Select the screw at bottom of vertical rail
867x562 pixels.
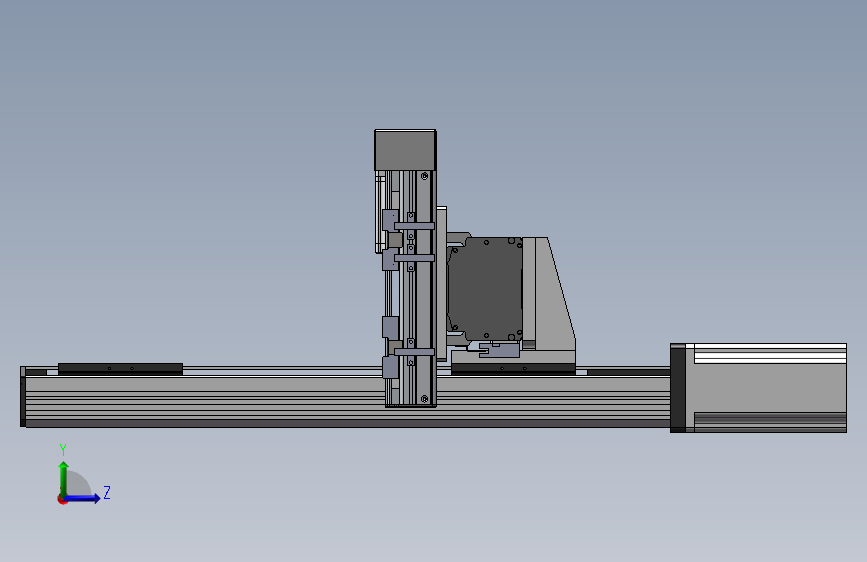(x=424, y=399)
